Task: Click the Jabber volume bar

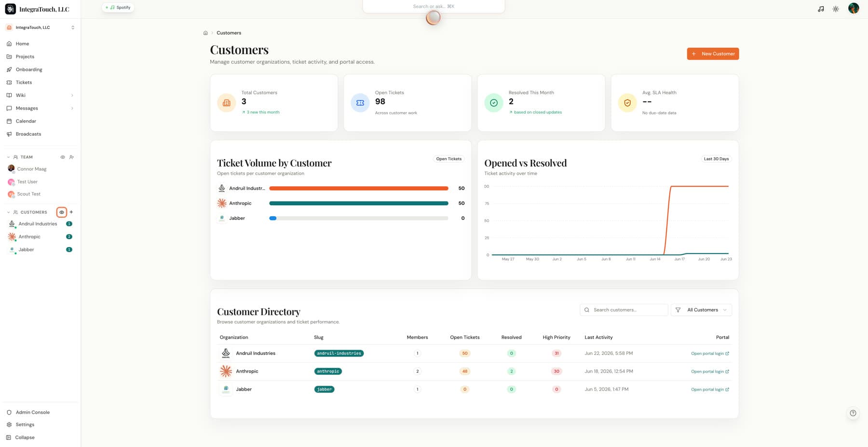Action: tap(359, 218)
